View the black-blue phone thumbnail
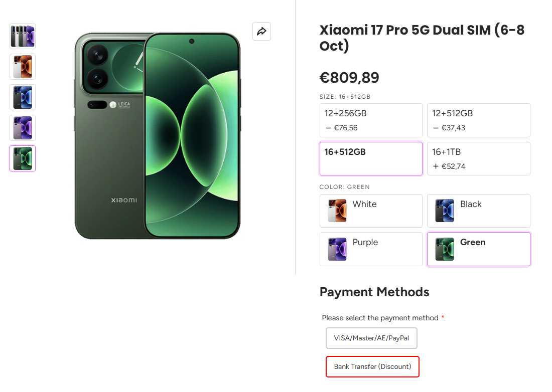The width and height of the screenshot is (552, 392). click(23, 97)
